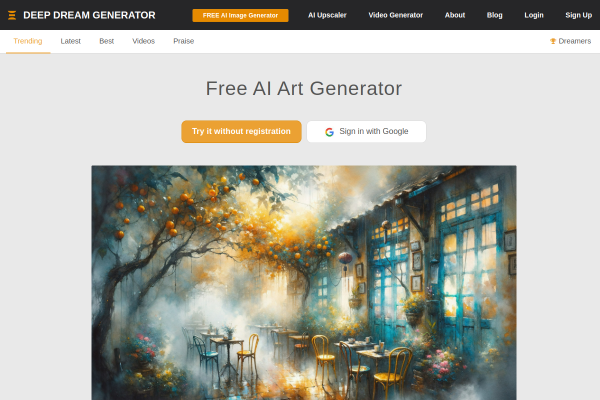Screen dimensions: 600x400
Task: Open the Videos tab
Action: tap(143, 41)
